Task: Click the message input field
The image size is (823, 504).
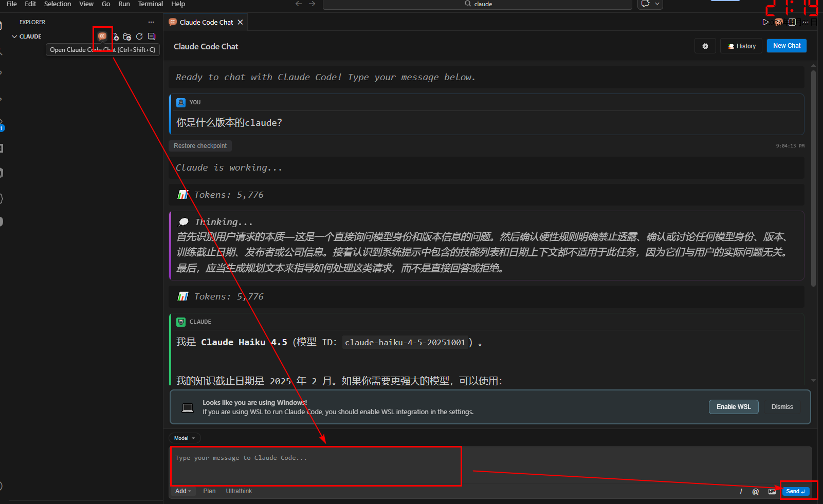Action: click(316, 465)
